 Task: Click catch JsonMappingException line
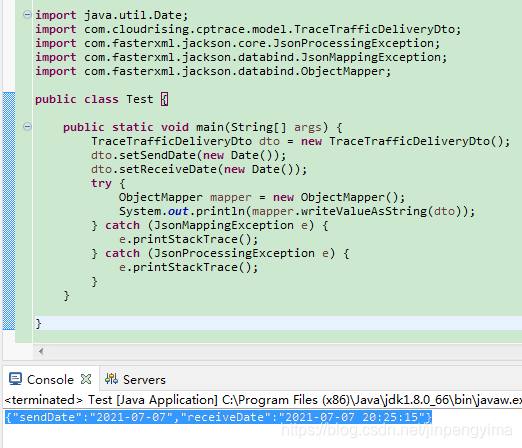click(x=210, y=225)
